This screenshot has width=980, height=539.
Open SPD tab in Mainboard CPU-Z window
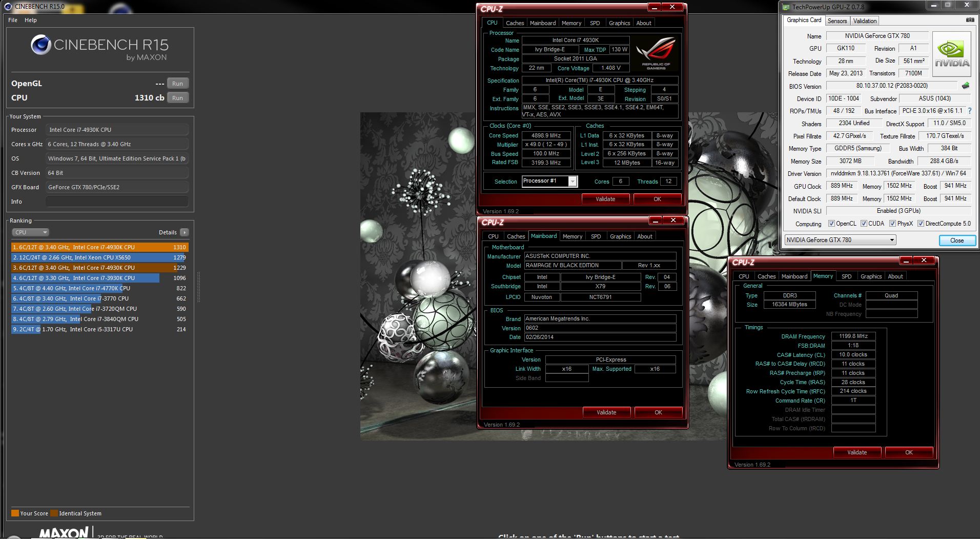click(596, 236)
